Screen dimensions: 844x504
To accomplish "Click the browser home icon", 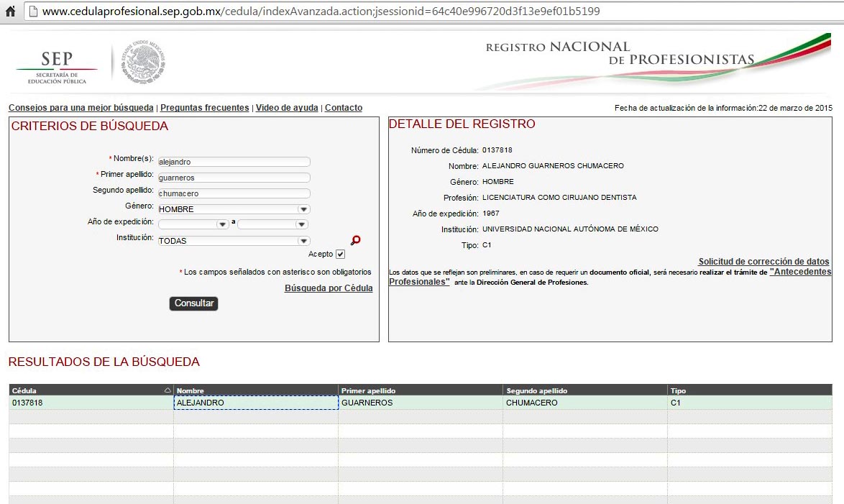I will pos(10,12).
